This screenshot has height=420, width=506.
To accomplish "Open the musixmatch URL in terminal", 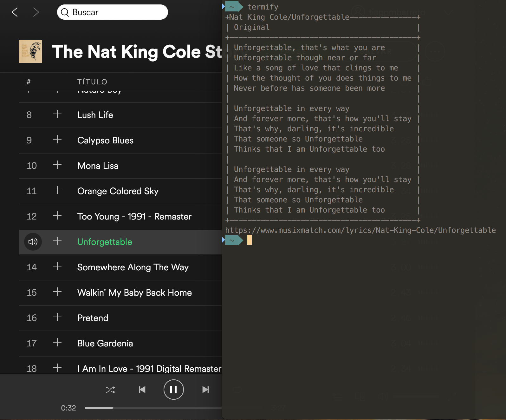I will [x=360, y=230].
